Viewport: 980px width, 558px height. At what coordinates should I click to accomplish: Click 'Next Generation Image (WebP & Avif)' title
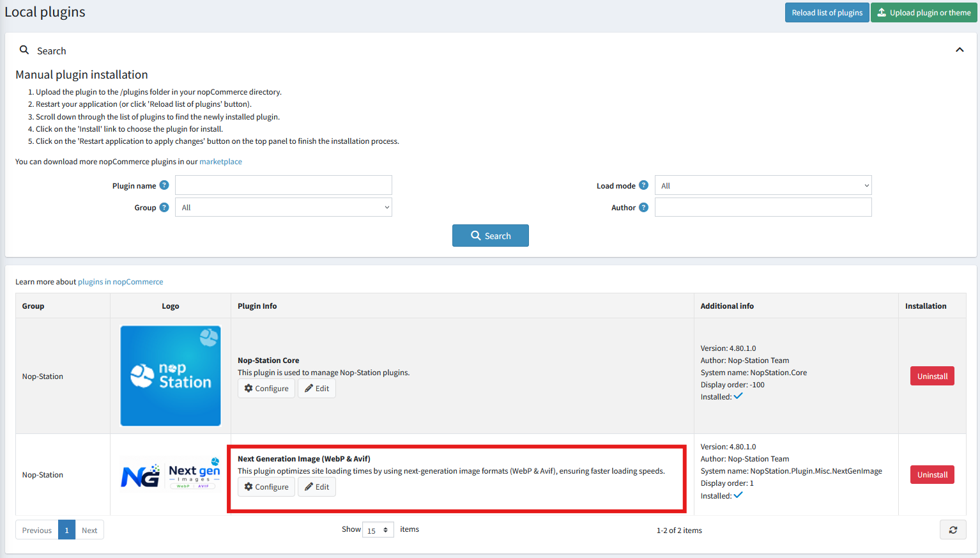click(304, 459)
